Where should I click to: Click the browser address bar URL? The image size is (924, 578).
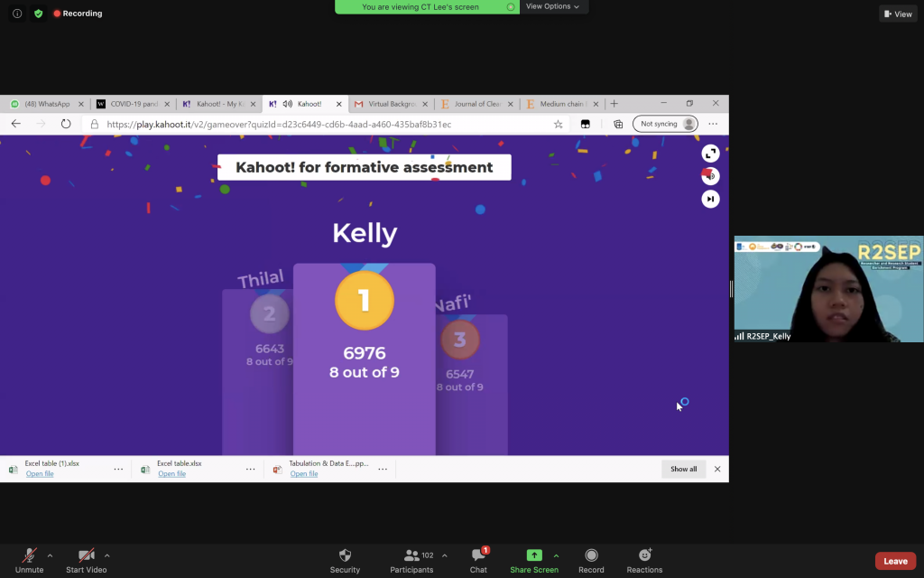pos(279,124)
